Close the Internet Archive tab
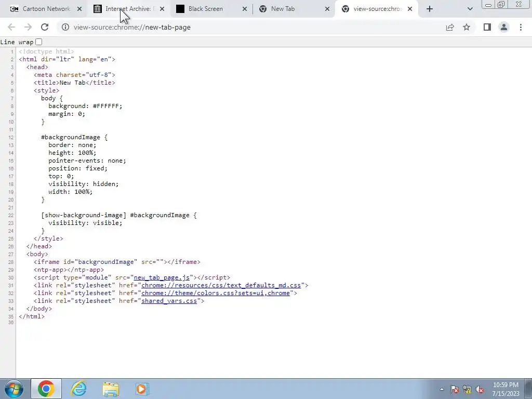This screenshot has height=399, width=532. point(162,9)
